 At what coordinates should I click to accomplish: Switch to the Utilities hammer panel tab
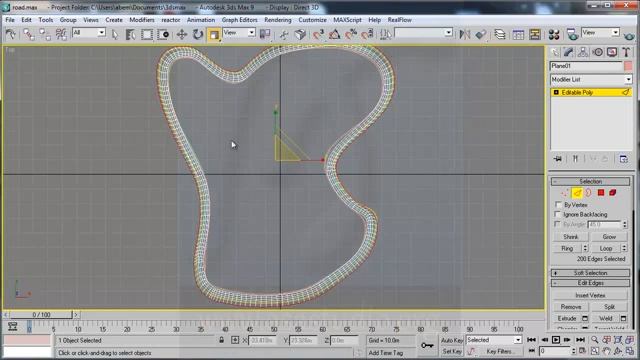pyautogui.click(x=626, y=52)
